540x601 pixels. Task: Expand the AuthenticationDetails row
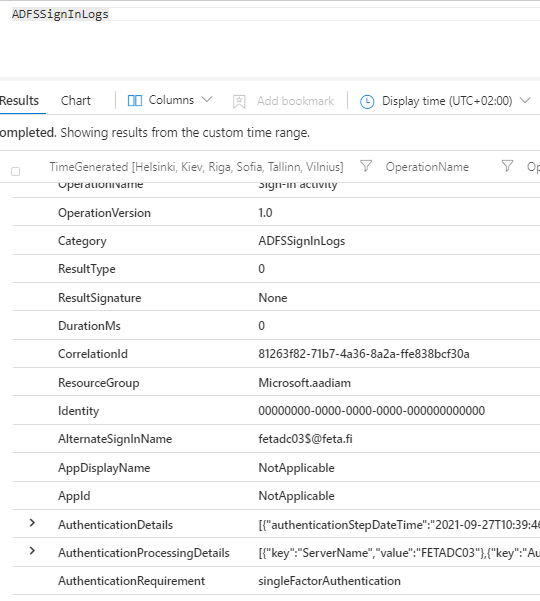click(x=33, y=523)
